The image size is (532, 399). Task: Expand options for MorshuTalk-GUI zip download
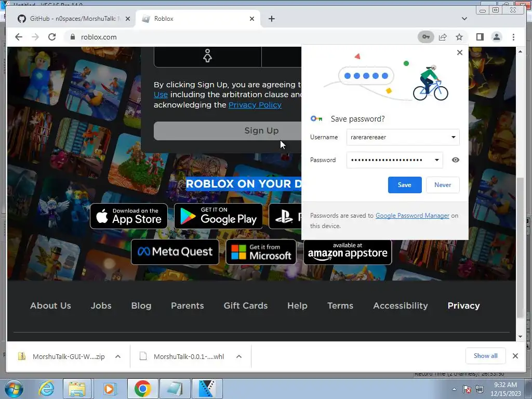tap(118, 356)
